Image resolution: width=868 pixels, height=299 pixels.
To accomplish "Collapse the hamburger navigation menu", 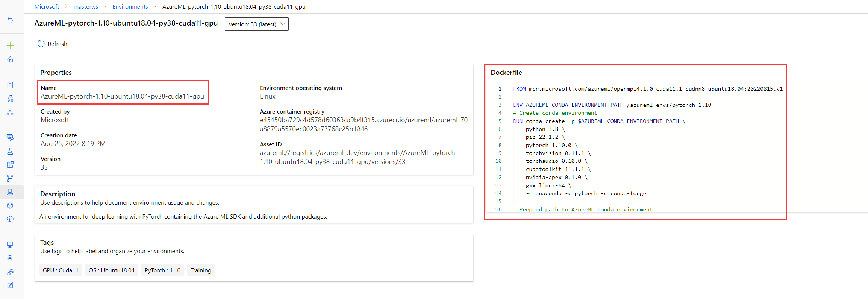I will tap(10, 6).
